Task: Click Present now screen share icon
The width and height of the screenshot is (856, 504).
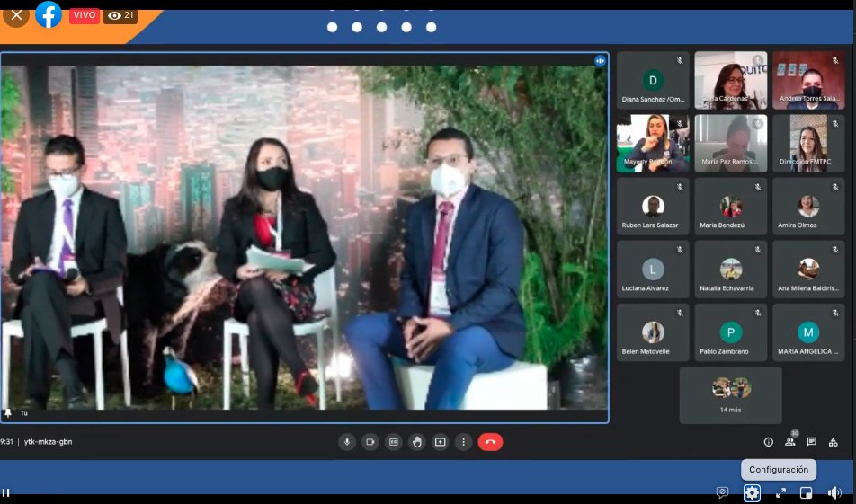Action: coord(440,442)
